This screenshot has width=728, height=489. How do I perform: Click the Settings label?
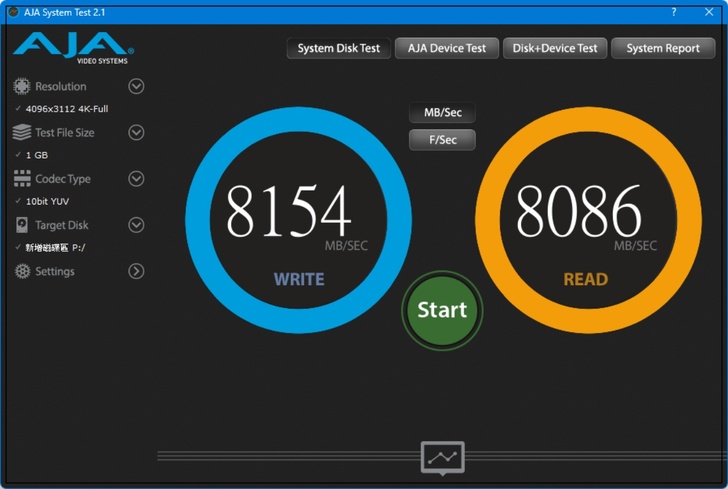click(55, 272)
